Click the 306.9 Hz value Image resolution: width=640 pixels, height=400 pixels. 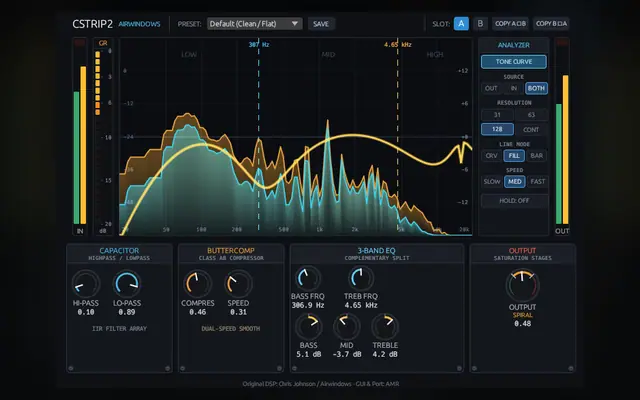click(308, 305)
